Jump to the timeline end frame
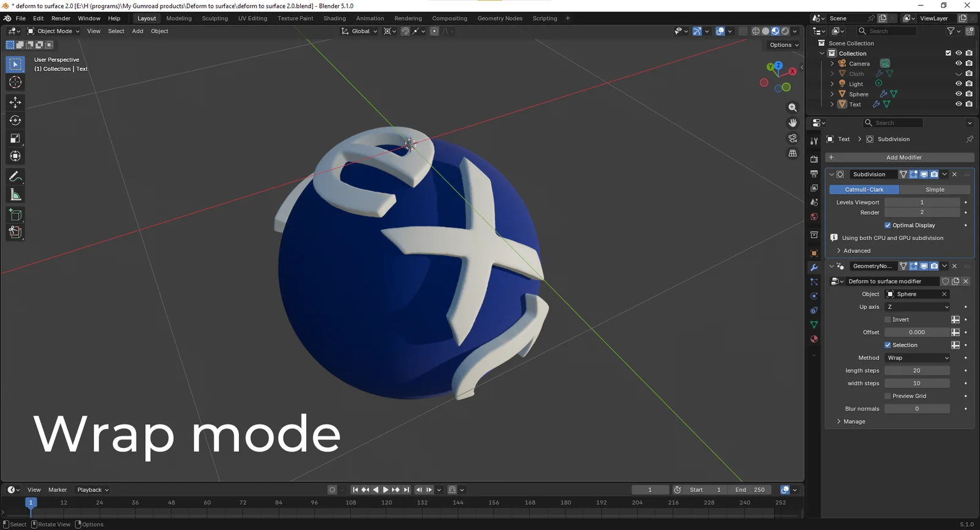980x530 pixels. click(x=406, y=490)
